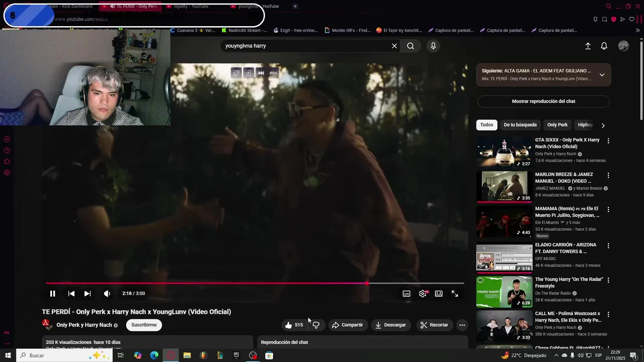The image size is (644, 362).
Task: Open File Explorer from taskbar
Action: coord(187,355)
